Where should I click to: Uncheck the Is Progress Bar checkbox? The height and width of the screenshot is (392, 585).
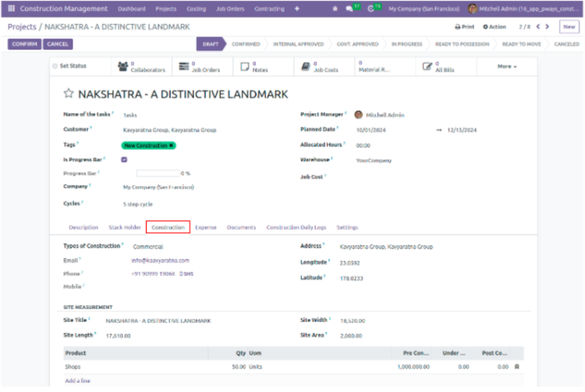(x=124, y=159)
